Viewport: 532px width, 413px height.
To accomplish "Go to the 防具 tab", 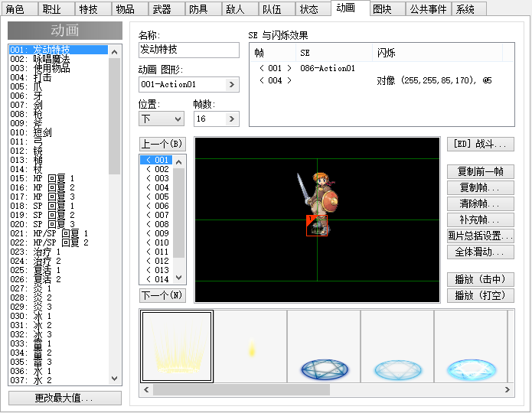I will 203,9.
